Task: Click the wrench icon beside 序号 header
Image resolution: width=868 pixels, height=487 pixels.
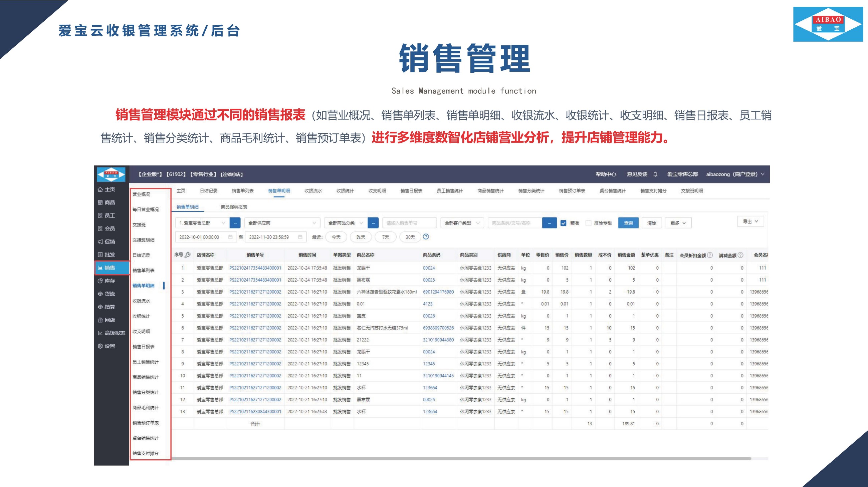Action: (188, 255)
